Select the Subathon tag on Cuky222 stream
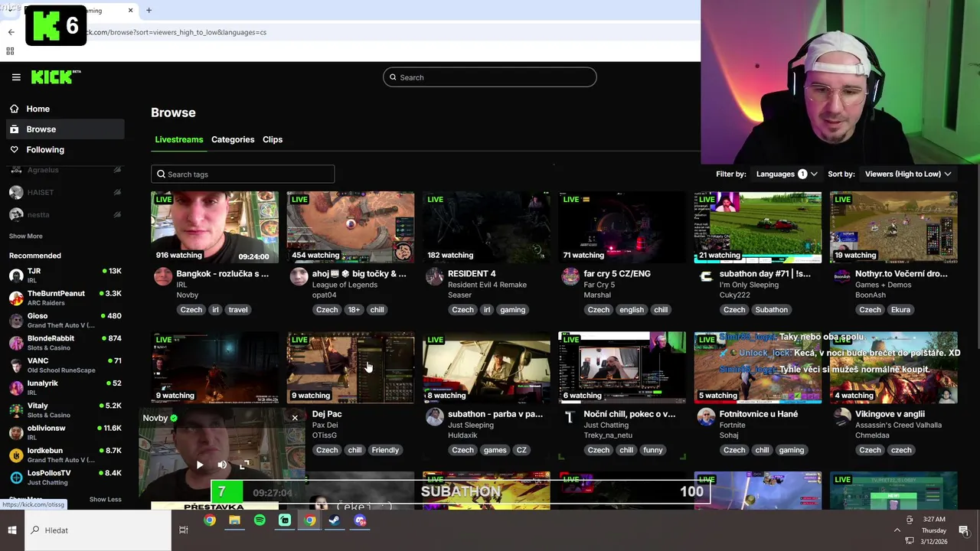The height and width of the screenshot is (551, 980). tap(771, 310)
